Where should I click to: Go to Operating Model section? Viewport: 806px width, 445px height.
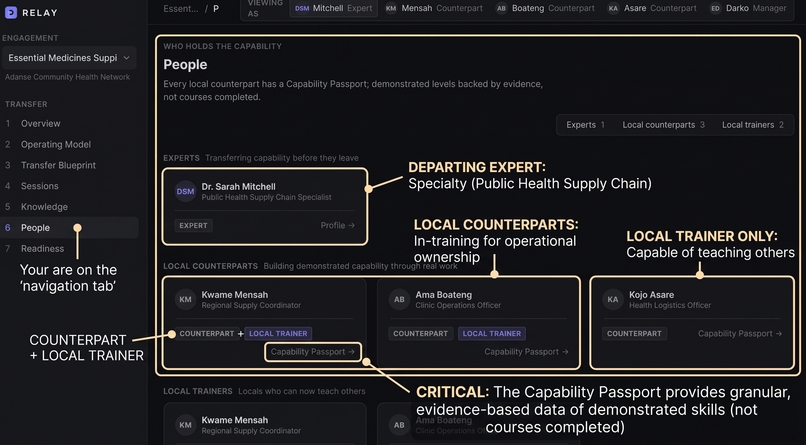pos(69,144)
